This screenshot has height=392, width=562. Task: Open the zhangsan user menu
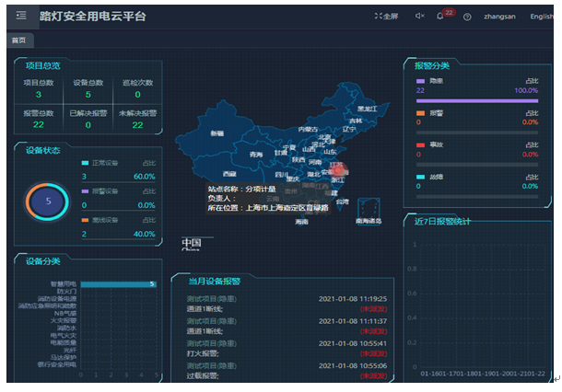(x=500, y=17)
